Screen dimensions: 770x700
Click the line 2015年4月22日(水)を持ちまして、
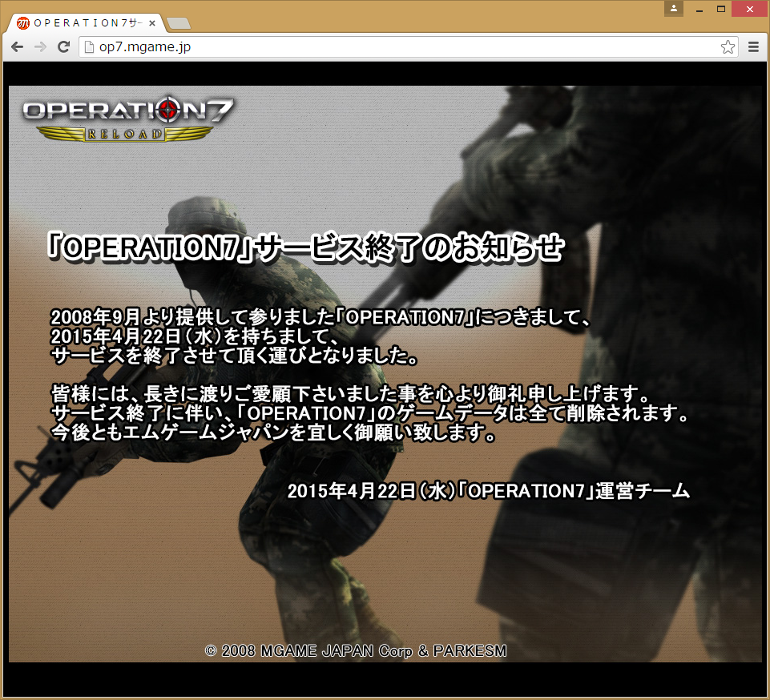click(195, 336)
